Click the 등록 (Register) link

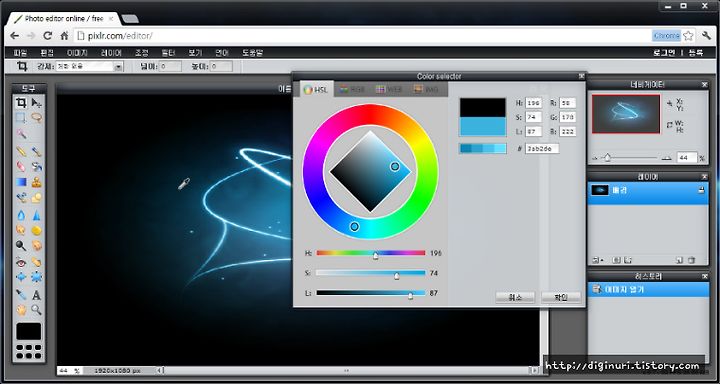[x=696, y=53]
